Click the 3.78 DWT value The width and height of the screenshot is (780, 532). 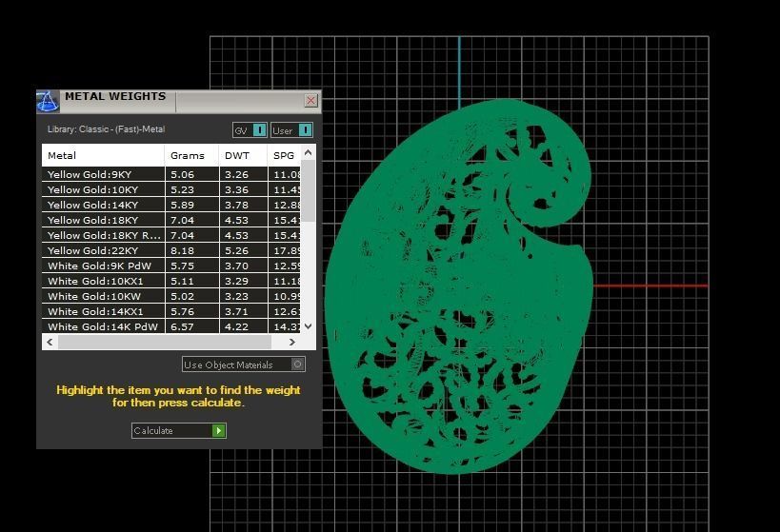pyautogui.click(x=236, y=205)
